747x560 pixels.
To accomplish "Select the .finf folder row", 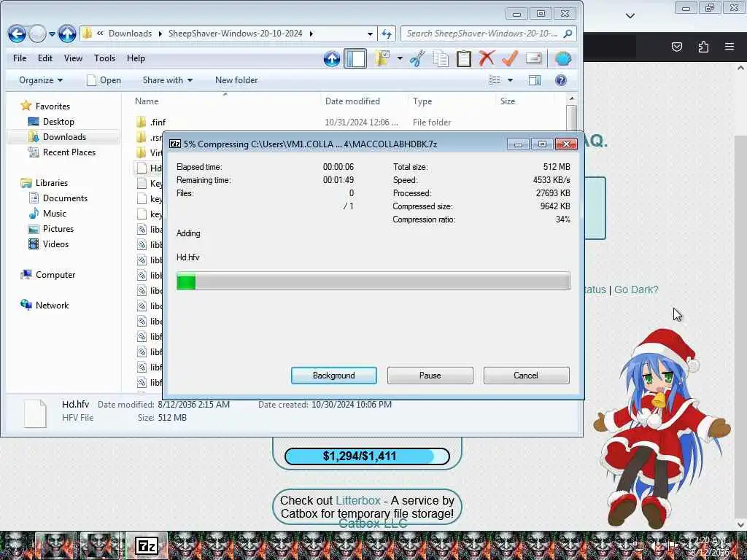I will (x=348, y=122).
